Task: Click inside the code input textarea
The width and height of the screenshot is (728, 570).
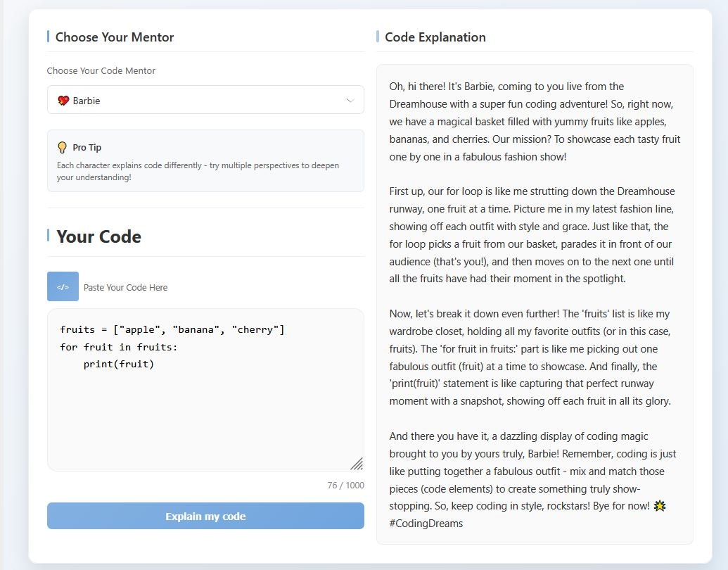Action: [205, 390]
